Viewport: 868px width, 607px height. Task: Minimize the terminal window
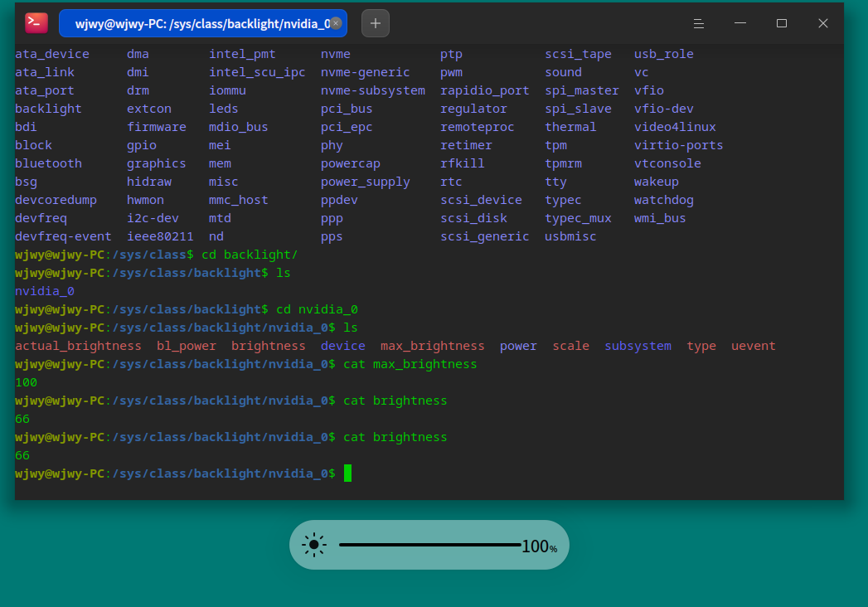coord(740,23)
